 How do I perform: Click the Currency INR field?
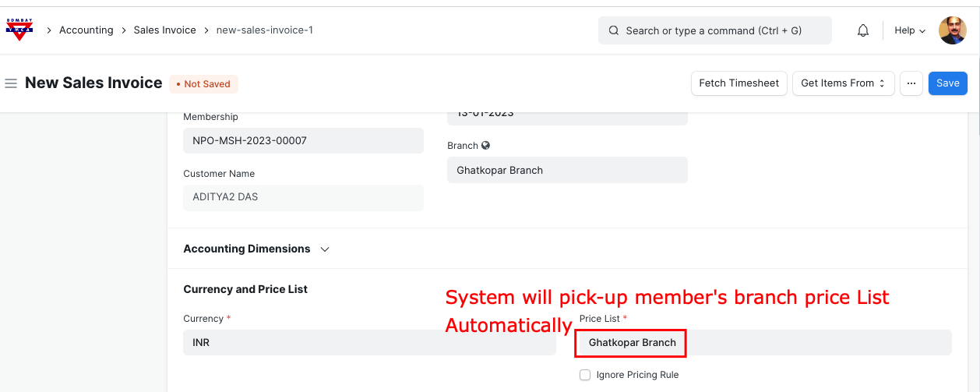click(369, 343)
